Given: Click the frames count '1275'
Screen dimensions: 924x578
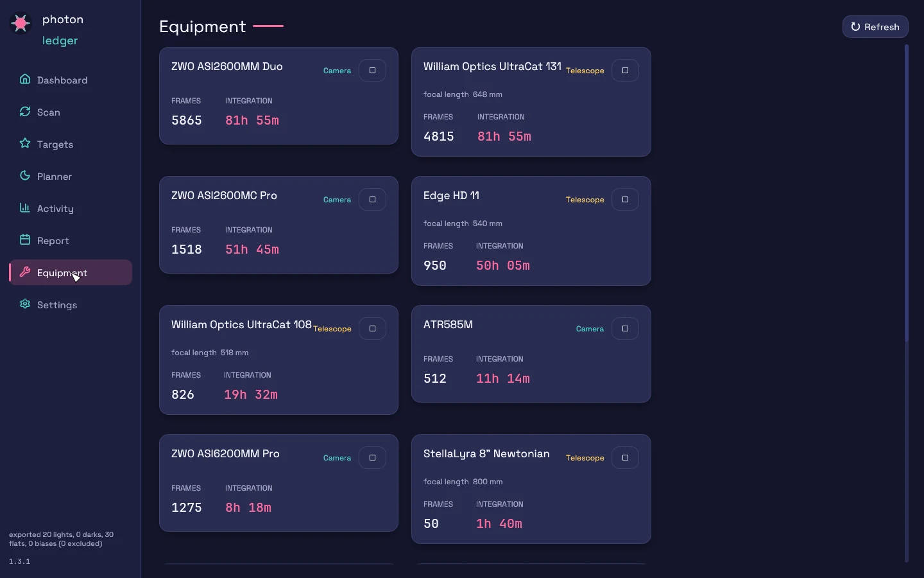Looking at the screenshot, I should pyautogui.click(x=187, y=508).
